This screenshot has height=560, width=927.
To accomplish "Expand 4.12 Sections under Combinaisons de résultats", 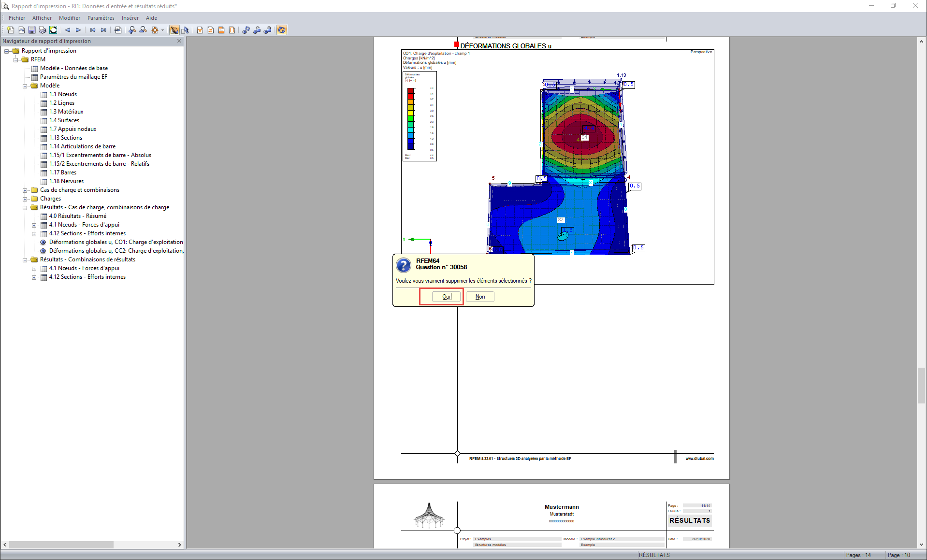I will click(34, 277).
